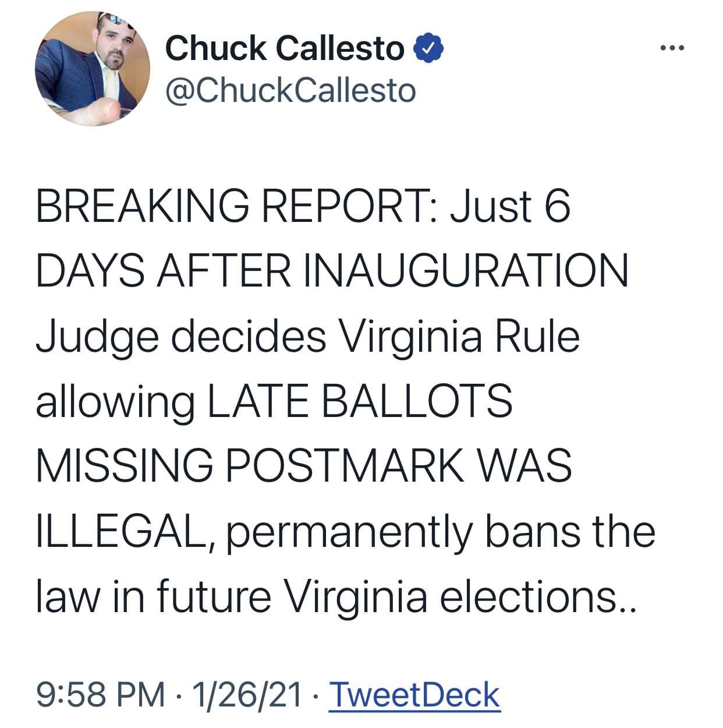Click the phrase DAYS AFTER INAUGURATION
The width and height of the screenshot is (723, 728).
pyautogui.click(x=332, y=271)
